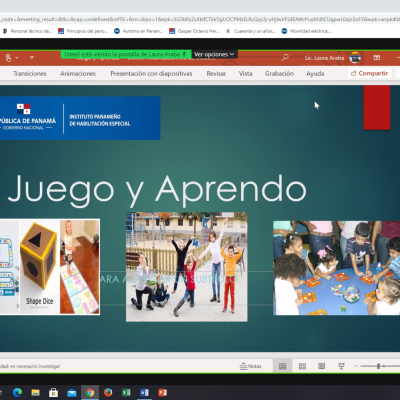The image size is (400, 400).
Task: Open the Movilidad eléctrica... bookmark
Action: coord(306,31)
